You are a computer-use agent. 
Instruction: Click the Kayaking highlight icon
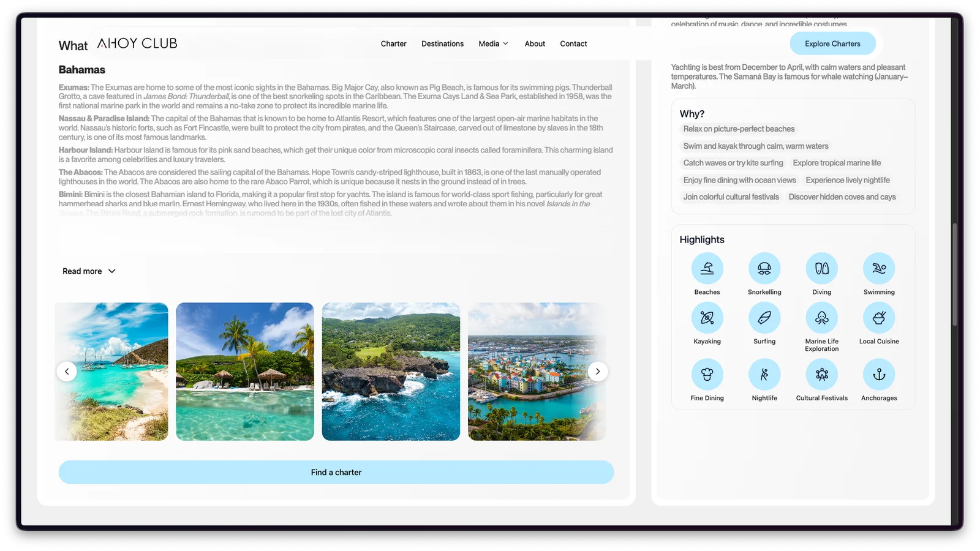tap(707, 318)
